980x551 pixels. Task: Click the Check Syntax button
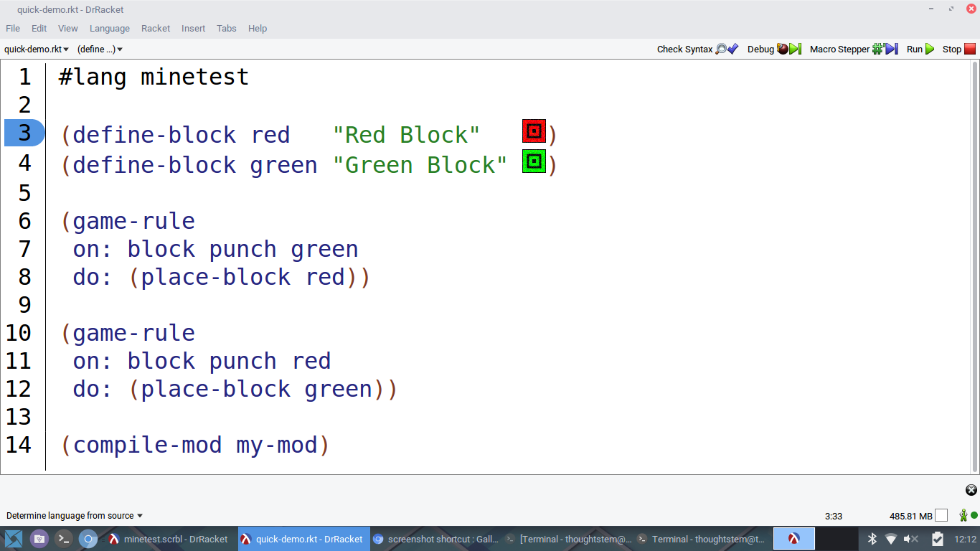[x=697, y=49]
